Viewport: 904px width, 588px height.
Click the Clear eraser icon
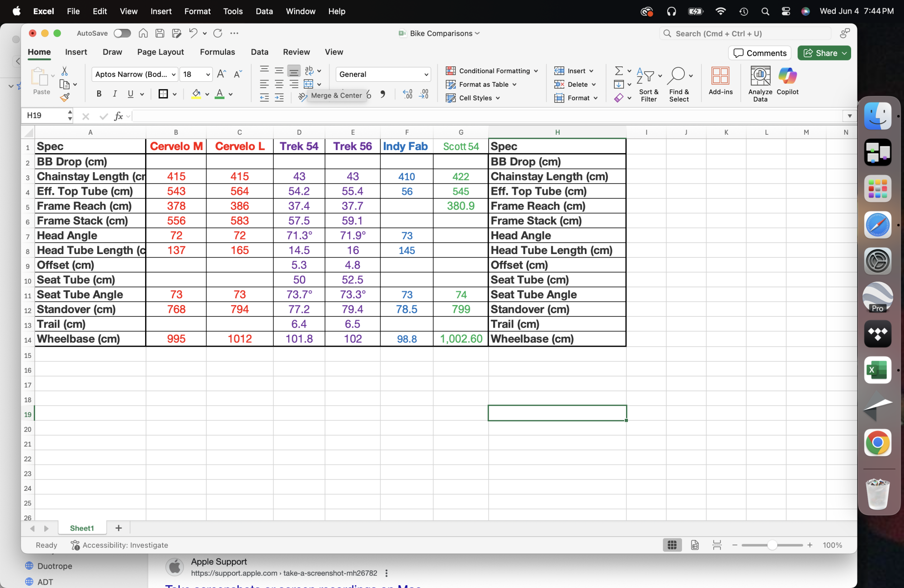[x=619, y=98]
